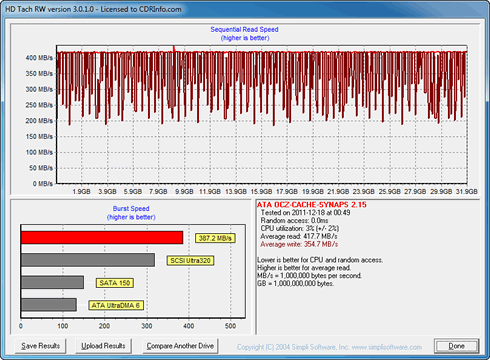Click the CPU utilization: 3% line
Viewport: 490px width, 360px height.
point(300,229)
